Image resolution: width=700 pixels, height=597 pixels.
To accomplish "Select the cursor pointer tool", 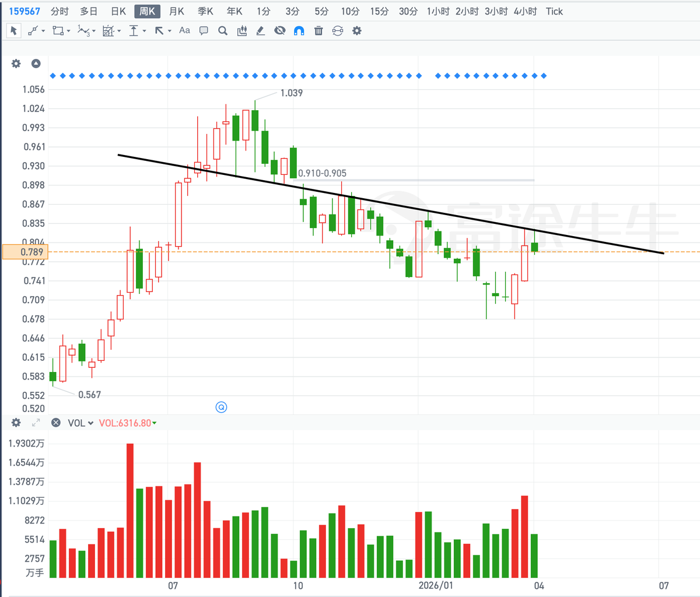I will tap(14, 30).
